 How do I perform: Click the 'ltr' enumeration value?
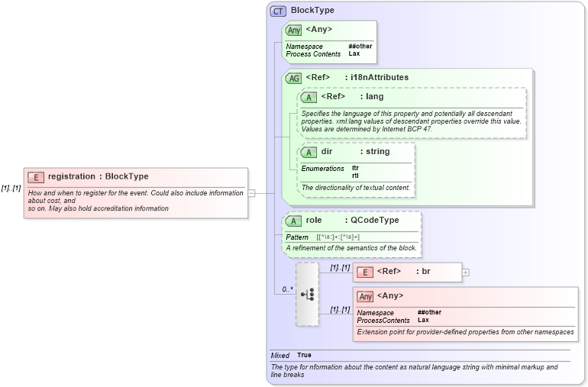(355, 168)
